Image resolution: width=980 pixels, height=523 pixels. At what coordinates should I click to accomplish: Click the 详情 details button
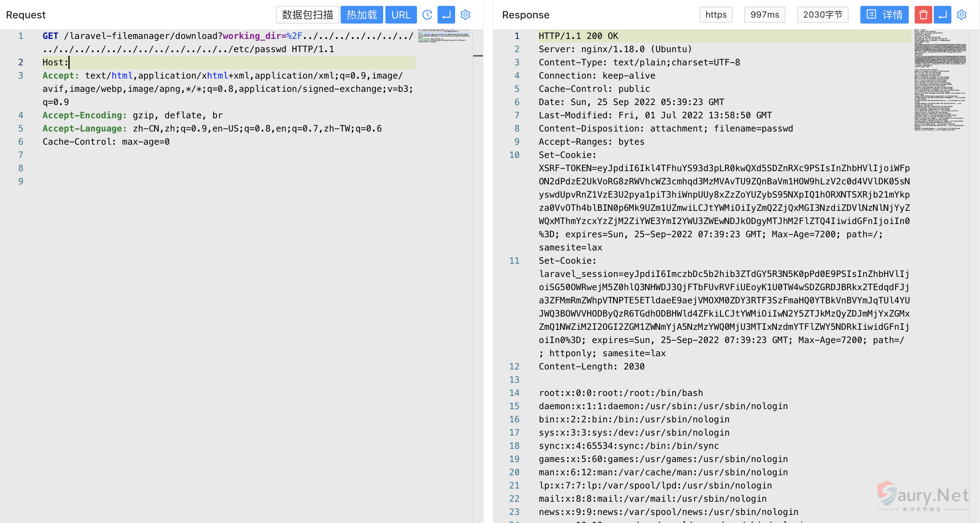[884, 15]
